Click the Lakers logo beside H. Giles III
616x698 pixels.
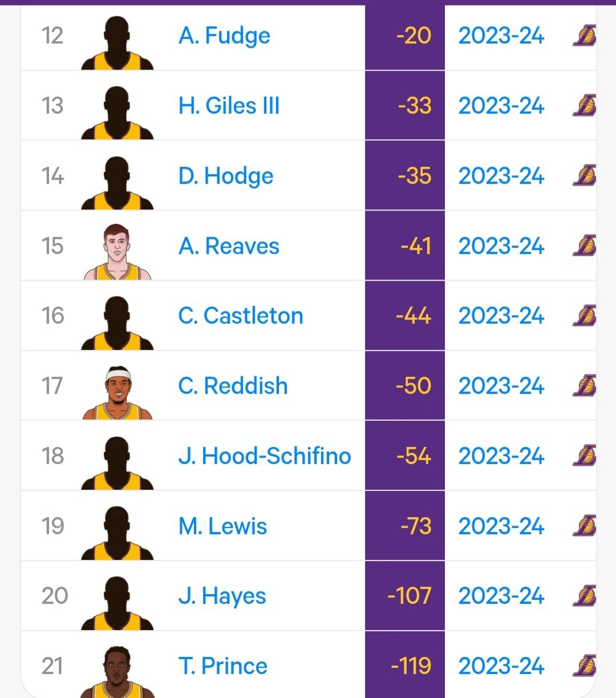coord(584,106)
